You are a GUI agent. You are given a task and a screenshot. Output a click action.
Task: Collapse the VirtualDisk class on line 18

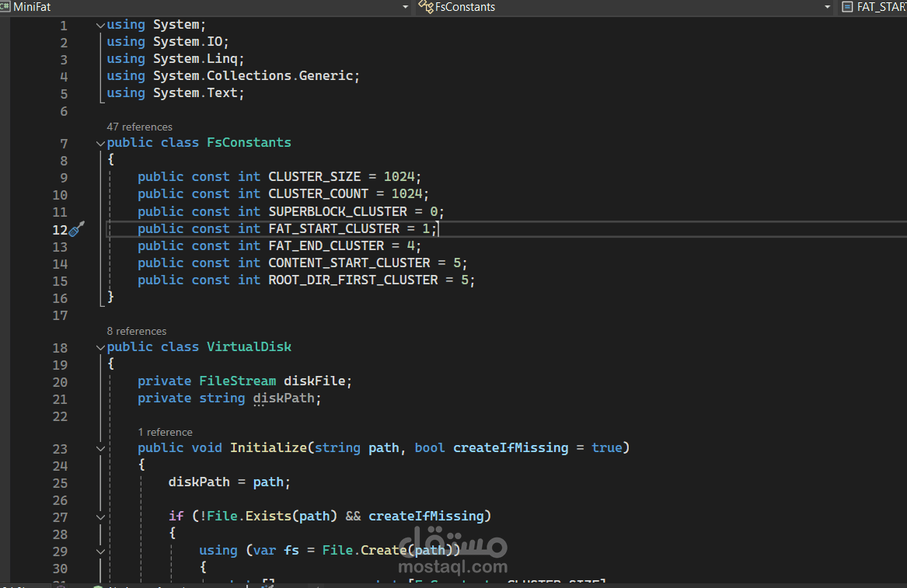100,347
